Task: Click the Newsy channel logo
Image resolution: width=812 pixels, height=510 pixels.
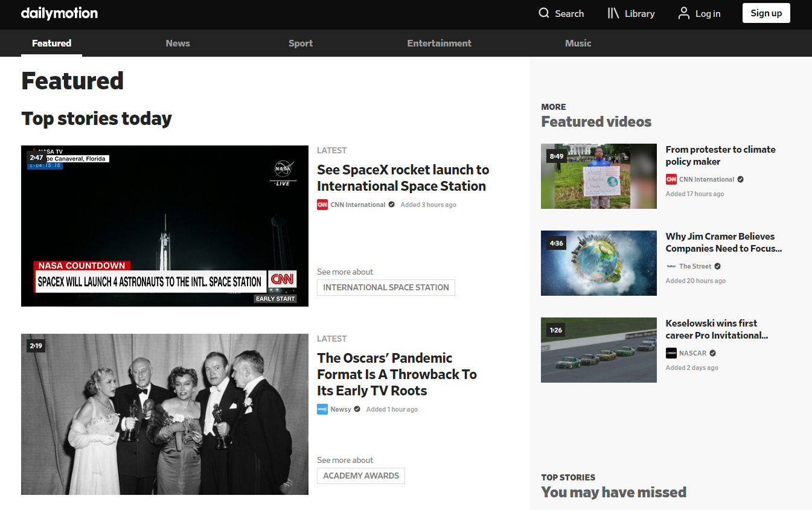Action: 322,409
